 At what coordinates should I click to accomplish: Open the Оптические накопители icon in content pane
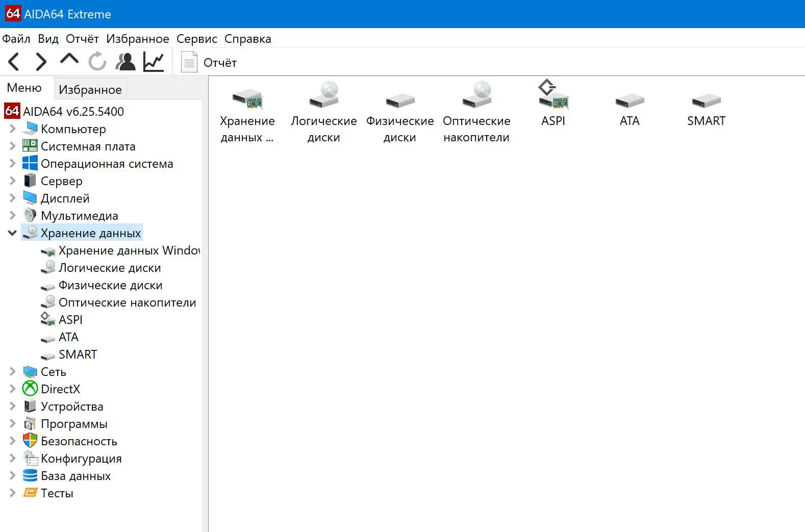click(x=476, y=113)
